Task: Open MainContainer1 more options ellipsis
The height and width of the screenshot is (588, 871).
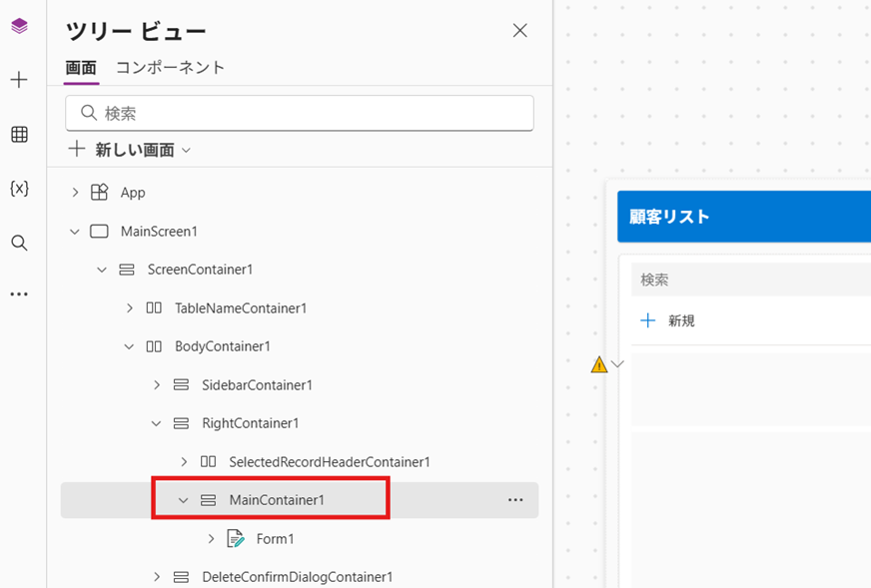Action: pos(515,500)
